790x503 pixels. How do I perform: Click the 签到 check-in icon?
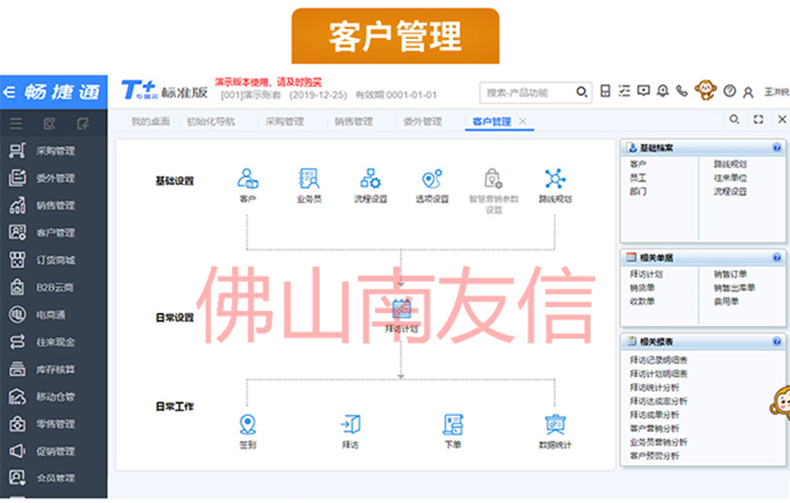coord(247,424)
